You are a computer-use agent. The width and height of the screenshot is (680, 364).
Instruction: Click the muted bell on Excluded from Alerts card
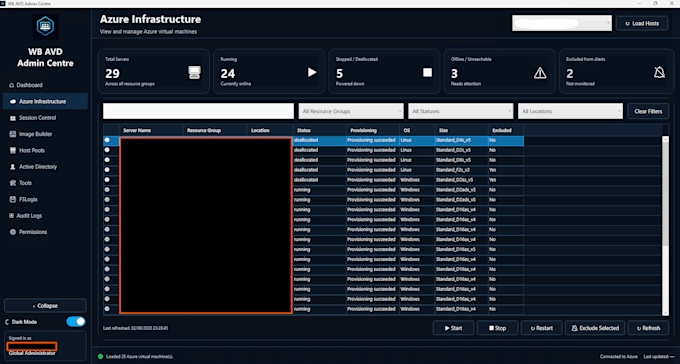point(659,72)
